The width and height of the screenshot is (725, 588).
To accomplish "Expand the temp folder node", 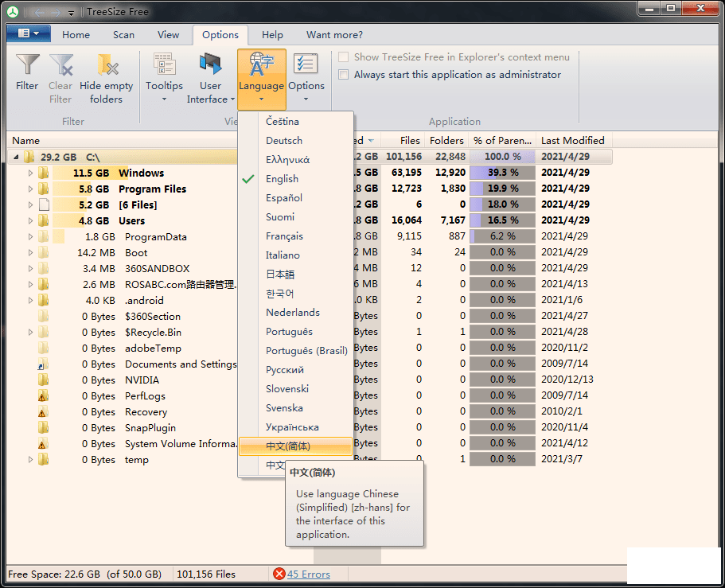I will (x=30, y=459).
